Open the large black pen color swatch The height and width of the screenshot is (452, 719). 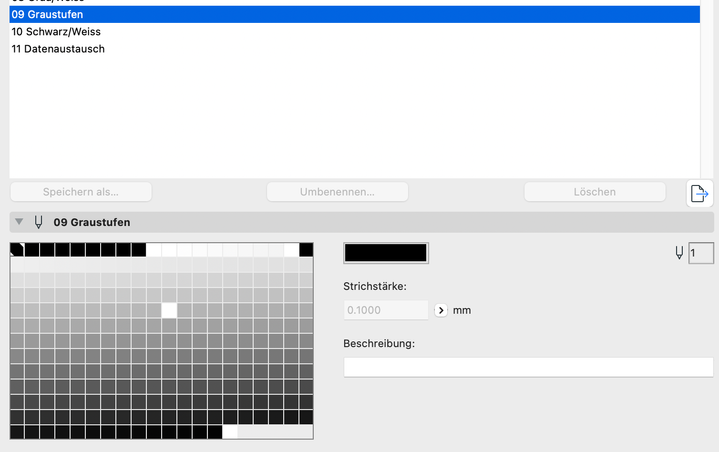pos(386,253)
